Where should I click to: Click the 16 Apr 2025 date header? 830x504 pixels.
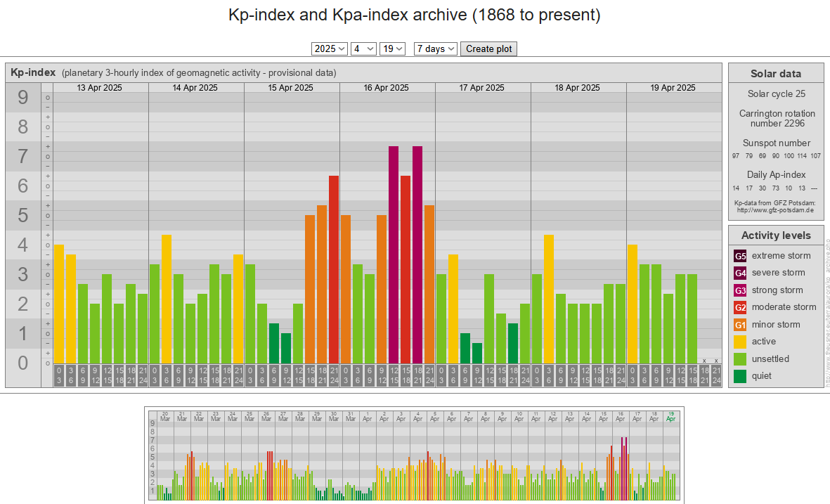coord(386,88)
